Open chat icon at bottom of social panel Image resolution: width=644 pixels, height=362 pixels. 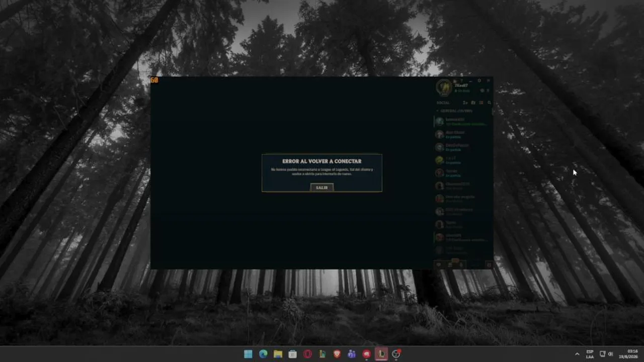click(x=439, y=264)
